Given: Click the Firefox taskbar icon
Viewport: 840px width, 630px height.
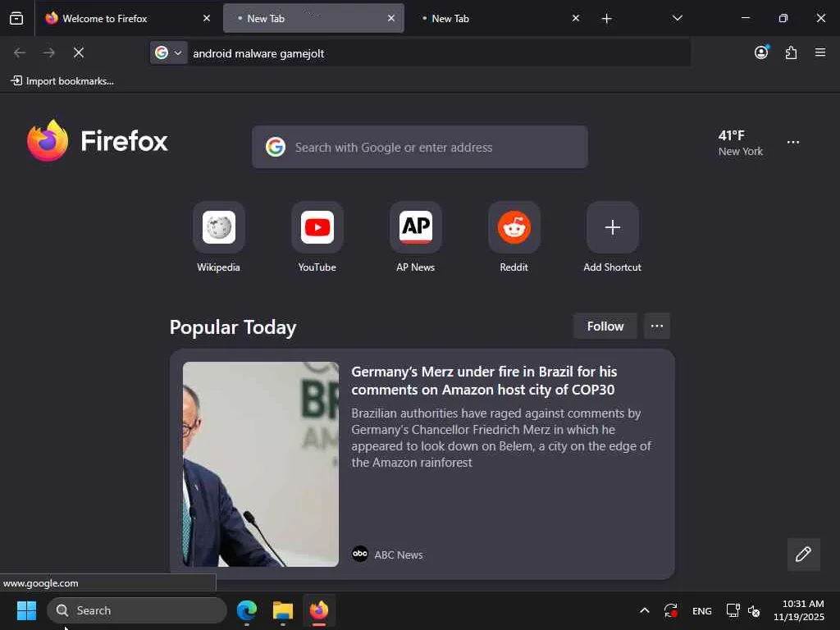Looking at the screenshot, I should (x=319, y=610).
